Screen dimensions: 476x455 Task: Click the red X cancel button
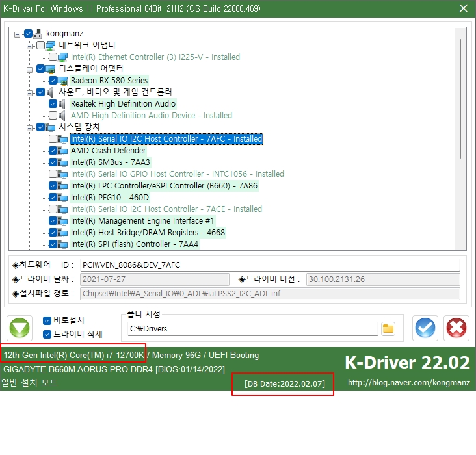click(456, 328)
